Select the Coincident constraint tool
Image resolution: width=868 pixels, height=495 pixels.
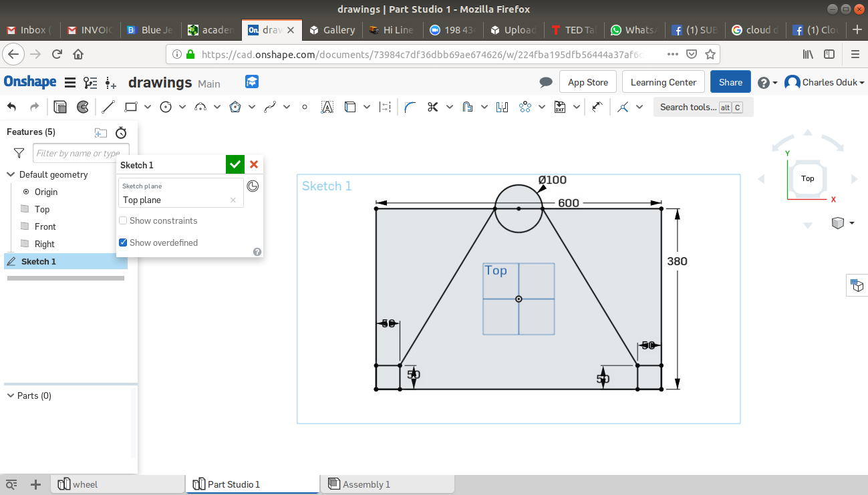(623, 107)
